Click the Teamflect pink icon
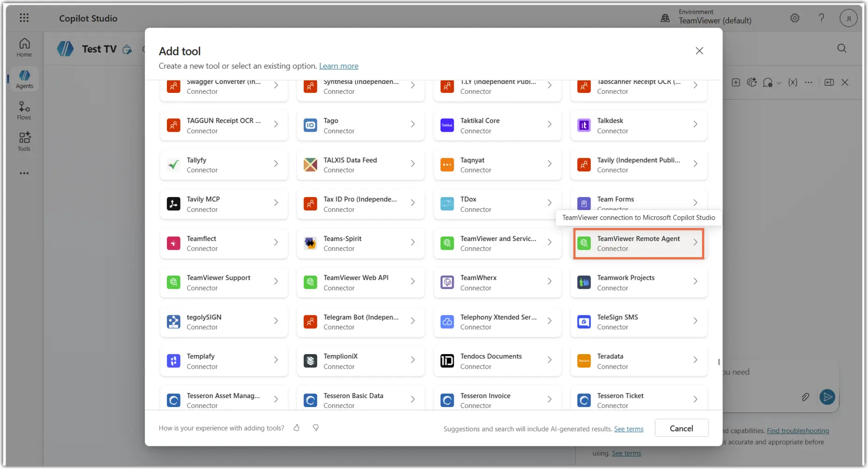Screen dimensions: 868x469 [x=173, y=243]
